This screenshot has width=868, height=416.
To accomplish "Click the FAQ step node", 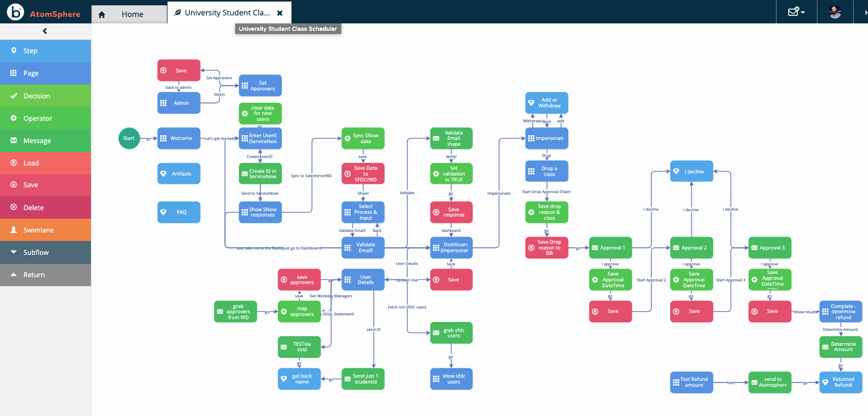I will click(x=179, y=212).
